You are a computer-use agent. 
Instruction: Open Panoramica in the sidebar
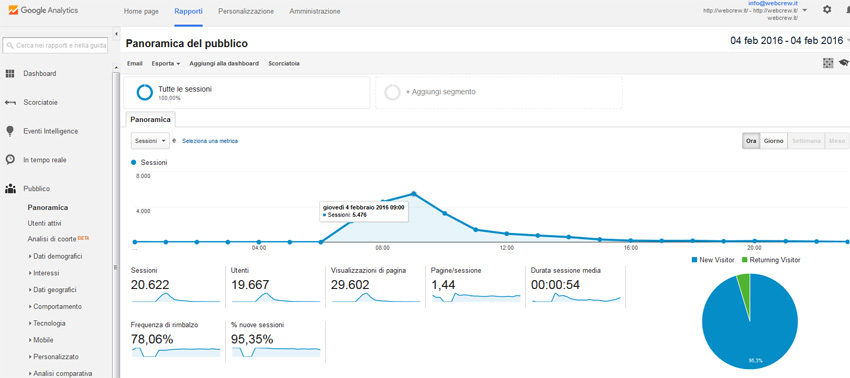coord(48,207)
